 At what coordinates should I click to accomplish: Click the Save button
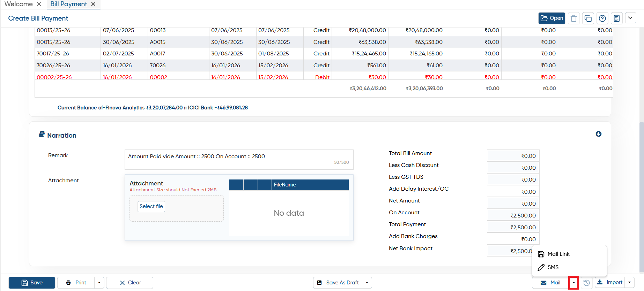32,283
